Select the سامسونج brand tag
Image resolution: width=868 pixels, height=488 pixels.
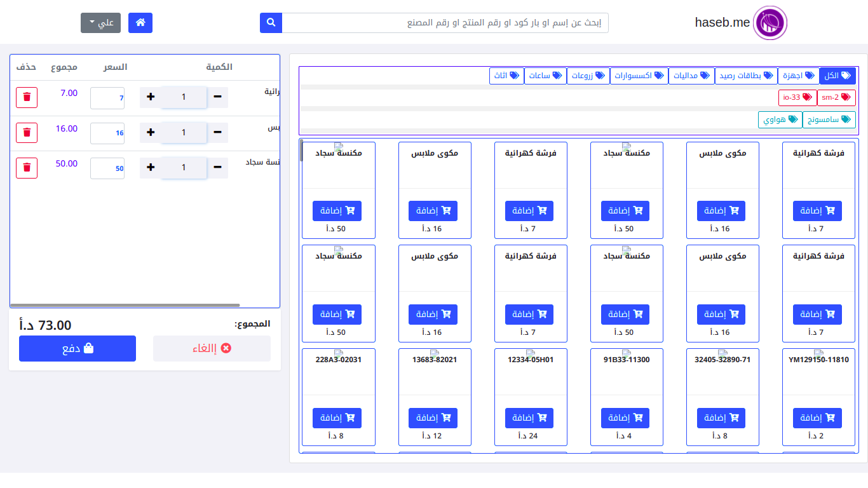pyautogui.click(x=829, y=119)
